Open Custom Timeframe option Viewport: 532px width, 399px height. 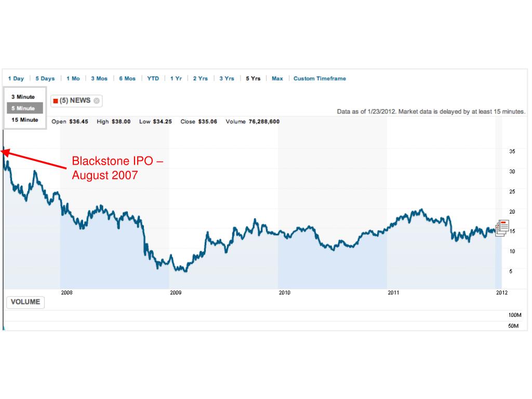pos(320,78)
